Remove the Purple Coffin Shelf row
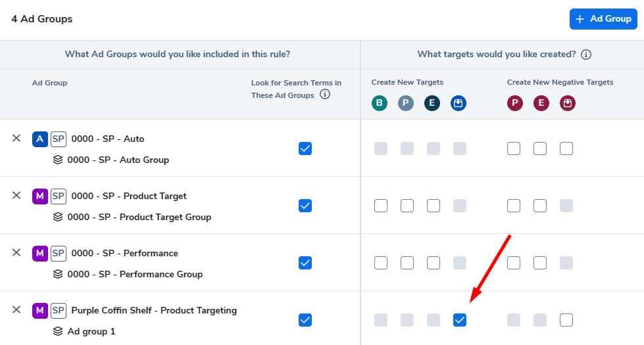644x345 pixels. (x=16, y=310)
